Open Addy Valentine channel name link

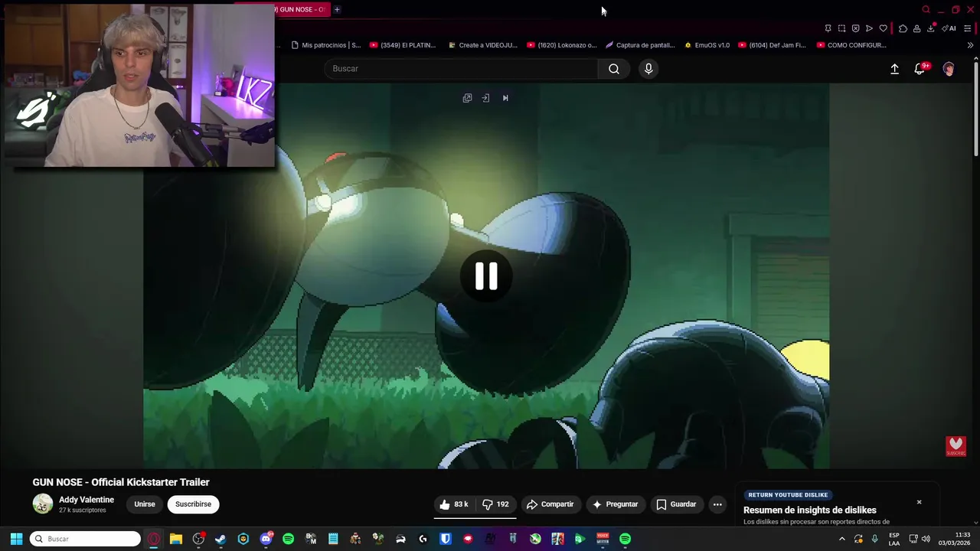[x=87, y=500]
